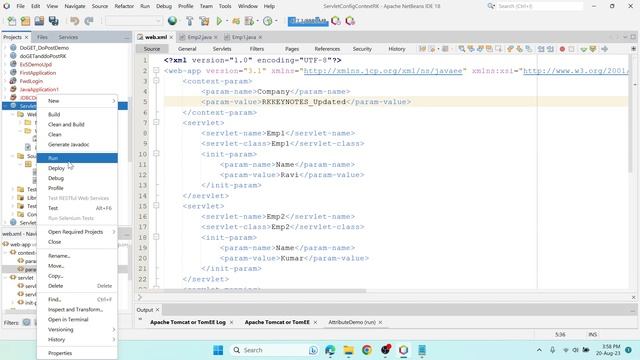The width and height of the screenshot is (640, 360).
Task: Click the Search icon in title bar
Action: click(491, 6)
